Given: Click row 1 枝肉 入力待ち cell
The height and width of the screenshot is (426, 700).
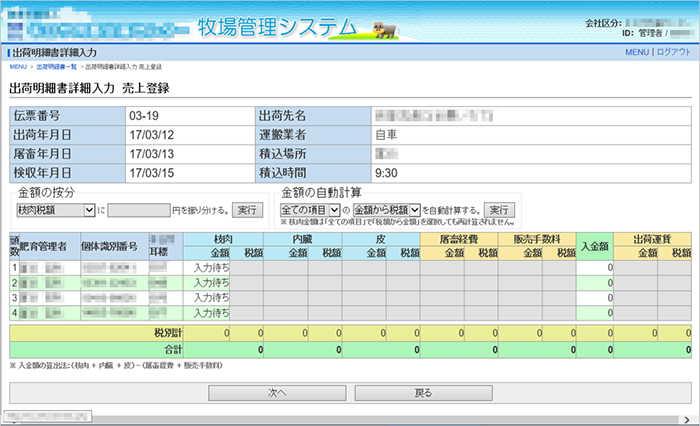Looking at the screenshot, I should [x=211, y=268].
